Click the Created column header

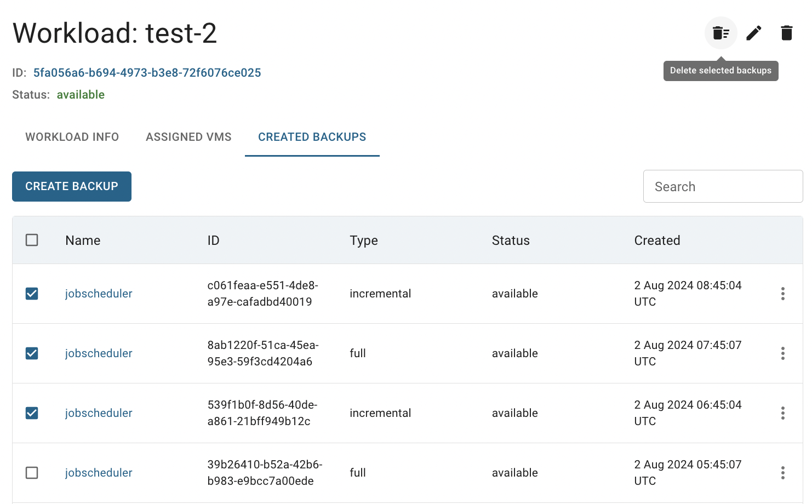(x=657, y=240)
